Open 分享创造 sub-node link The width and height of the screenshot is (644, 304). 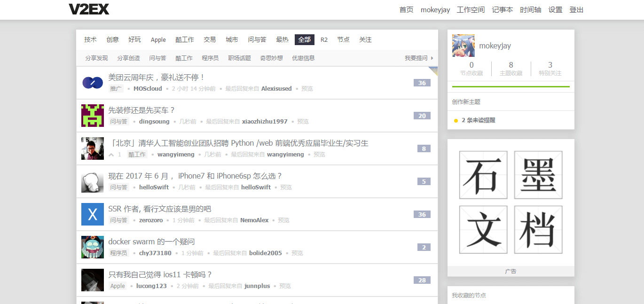tap(128, 58)
